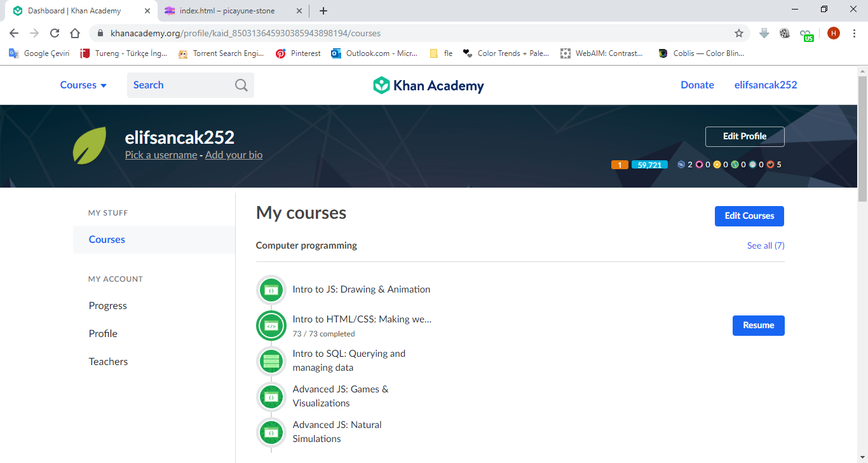Close the Dashboard Khan Academy tab
868x463 pixels.
[x=147, y=11]
